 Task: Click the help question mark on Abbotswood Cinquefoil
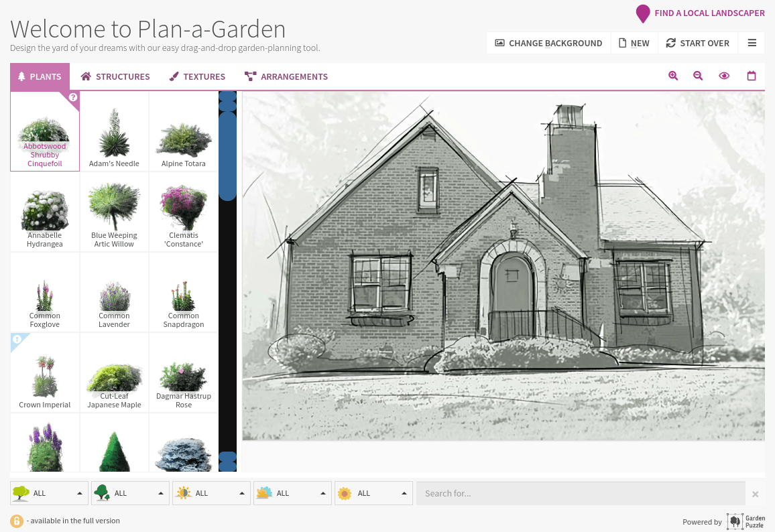point(73,97)
